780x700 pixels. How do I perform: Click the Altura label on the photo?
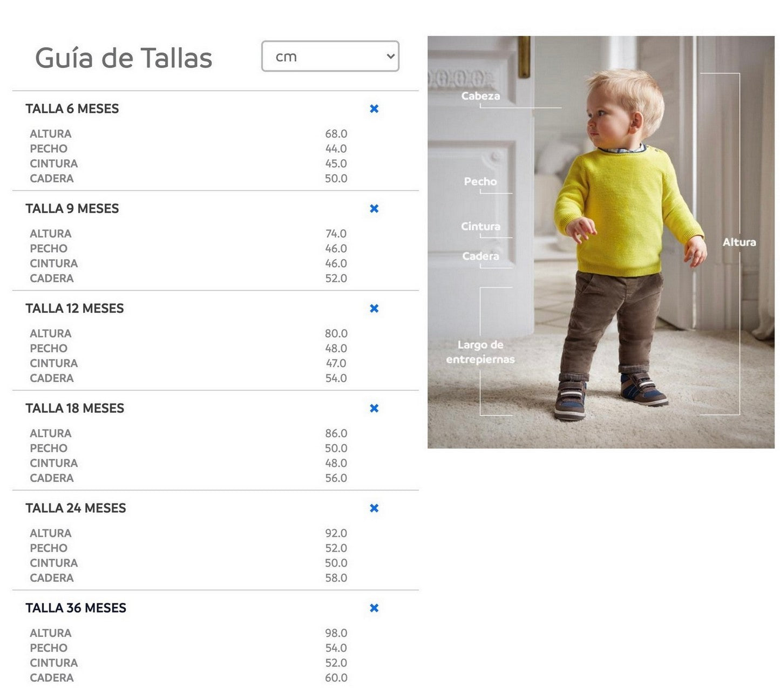click(x=739, y=242)
